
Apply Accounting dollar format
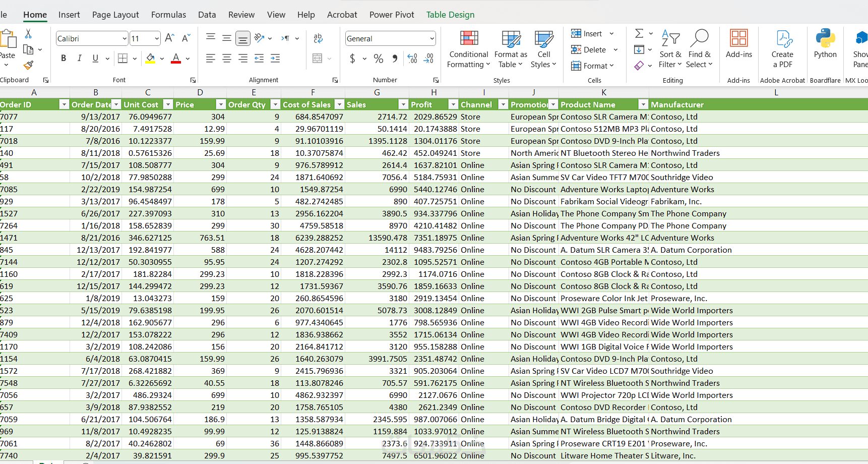pyautogui.click(x=352, y=59)
